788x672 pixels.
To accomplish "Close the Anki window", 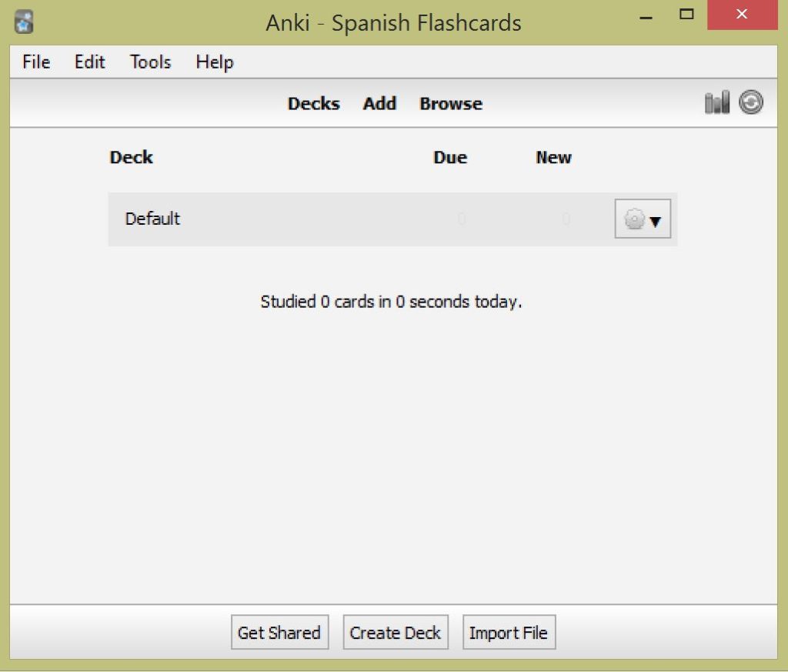I will pos(742,15).
